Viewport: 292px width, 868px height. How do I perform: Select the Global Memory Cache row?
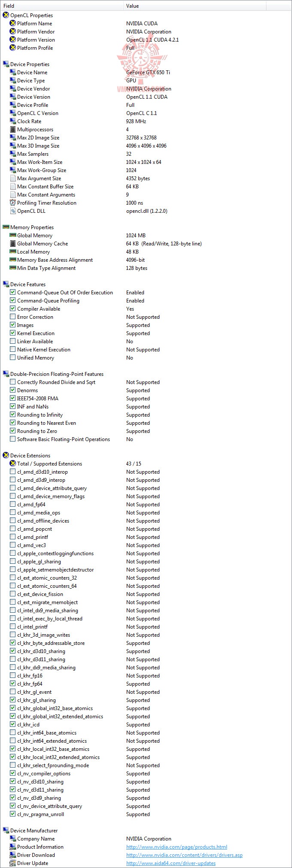43,244
